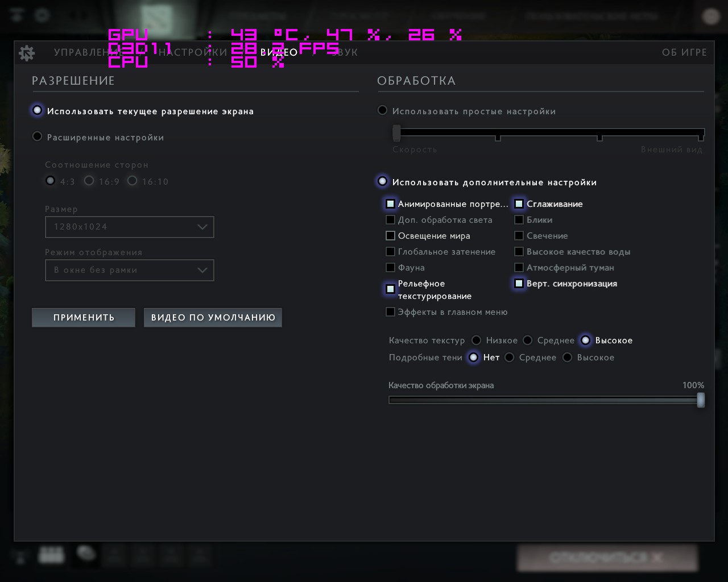Screen dimensions: 728x582
Task: Enable 'Атмосферный туман' checkbox
Action: pyautogui.click(x=519, y=267)
